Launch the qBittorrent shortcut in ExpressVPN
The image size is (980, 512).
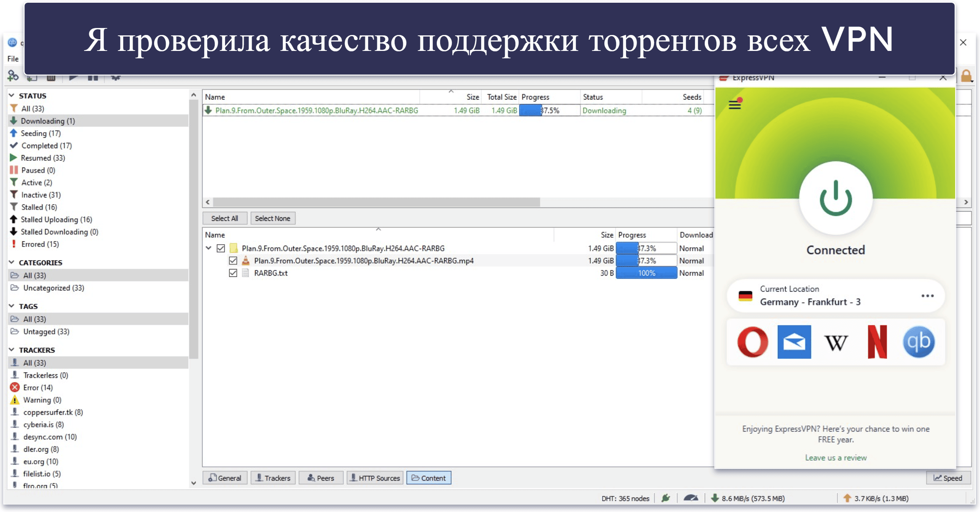pos(919,342)
